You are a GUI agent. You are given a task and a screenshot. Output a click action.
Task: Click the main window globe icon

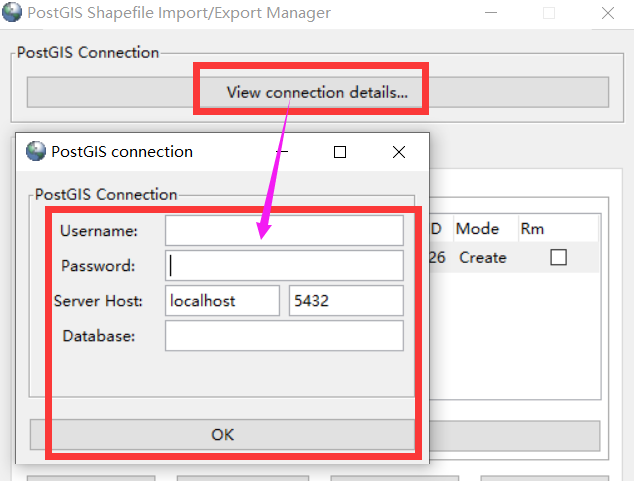[x=12, y=12]
